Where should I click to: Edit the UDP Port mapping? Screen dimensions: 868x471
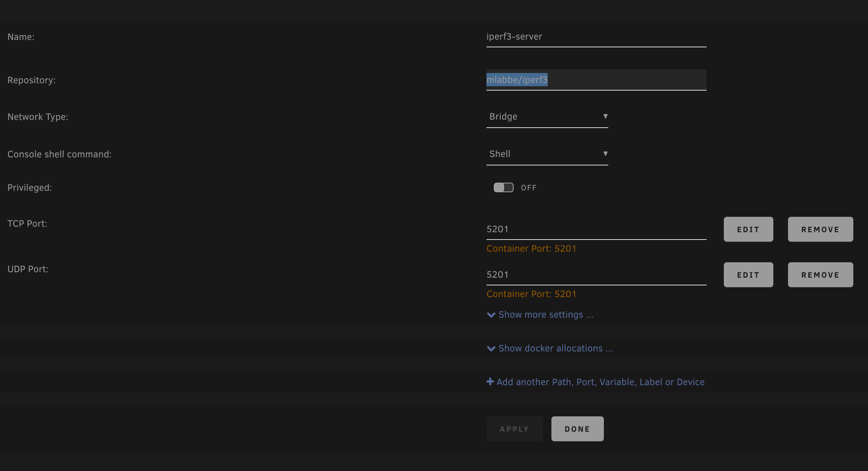(x=748, y=274)
